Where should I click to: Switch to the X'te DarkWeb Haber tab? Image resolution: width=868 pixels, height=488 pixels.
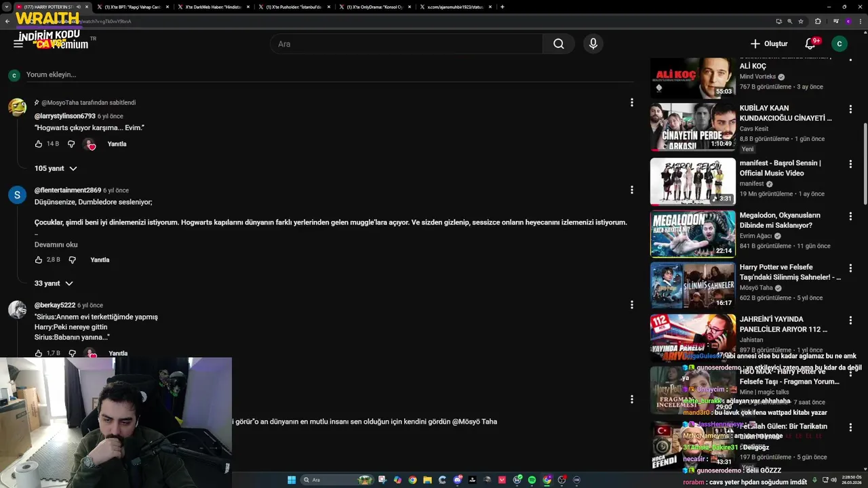click(214, 7)
